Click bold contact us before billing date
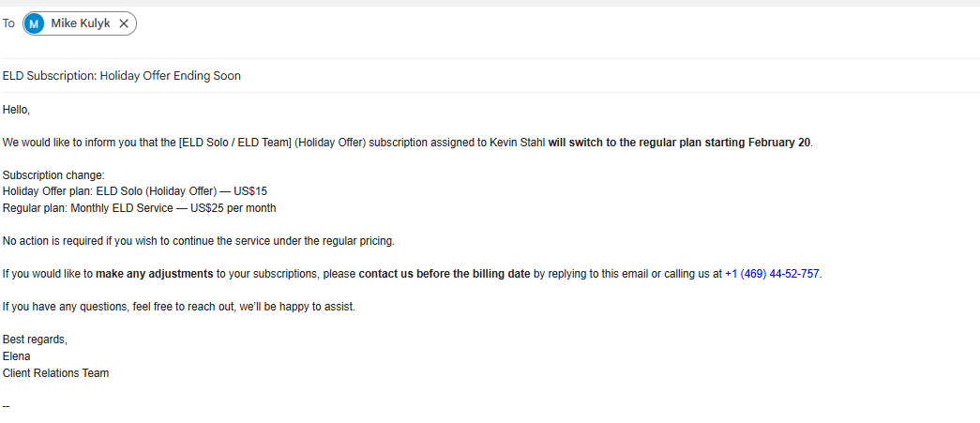 tap(445, 274)
